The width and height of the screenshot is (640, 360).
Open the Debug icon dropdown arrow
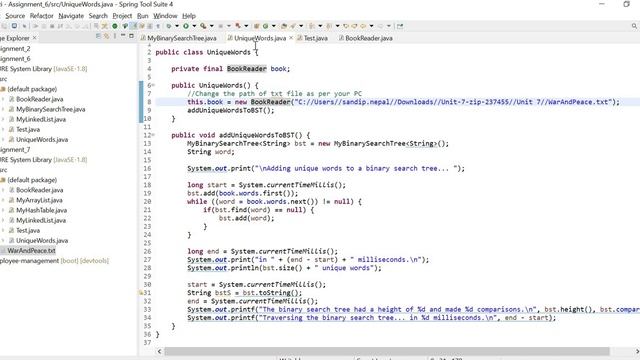177,26
